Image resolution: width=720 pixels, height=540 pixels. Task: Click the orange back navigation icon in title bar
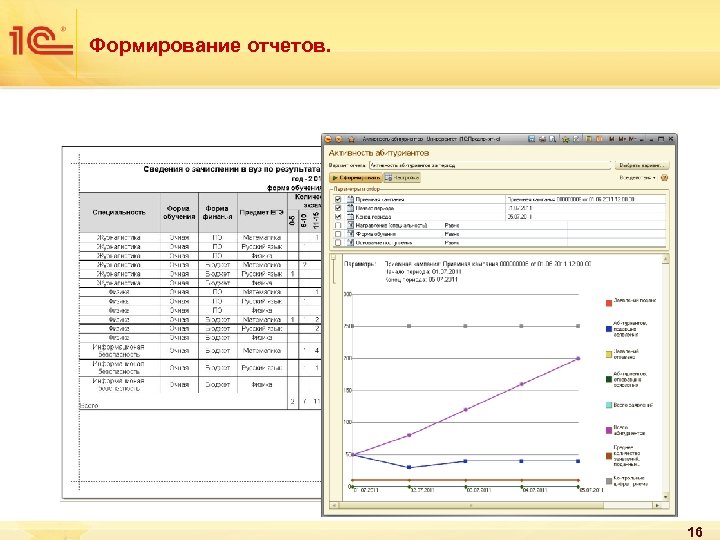328,139
